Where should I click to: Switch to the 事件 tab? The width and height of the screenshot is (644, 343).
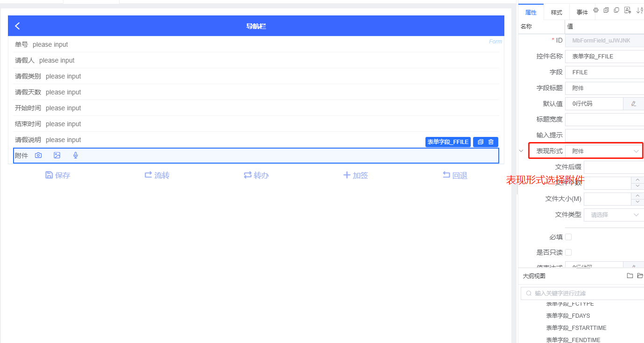pos(582,13)
